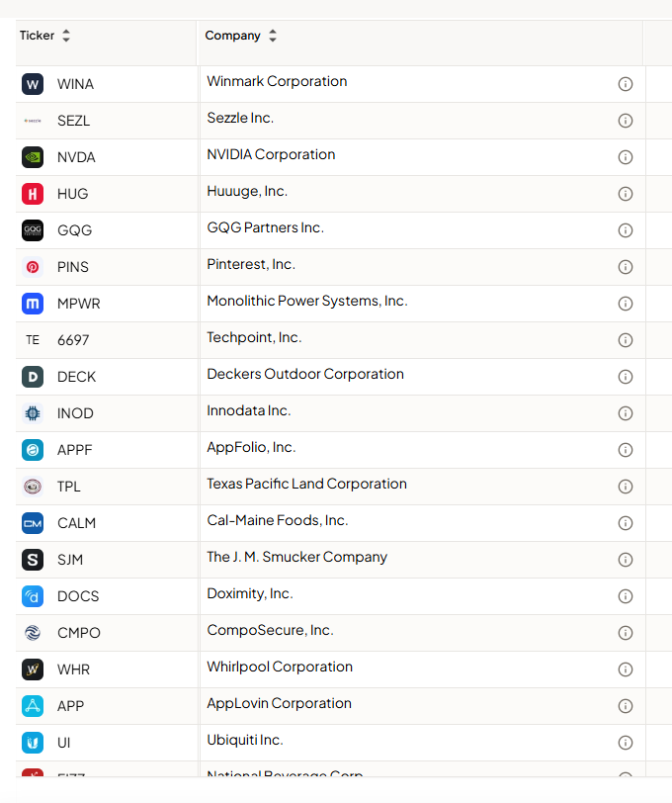Open info icon for Innodata Inc.
This screenshot has width=672, height=803.
coord(626,413)
